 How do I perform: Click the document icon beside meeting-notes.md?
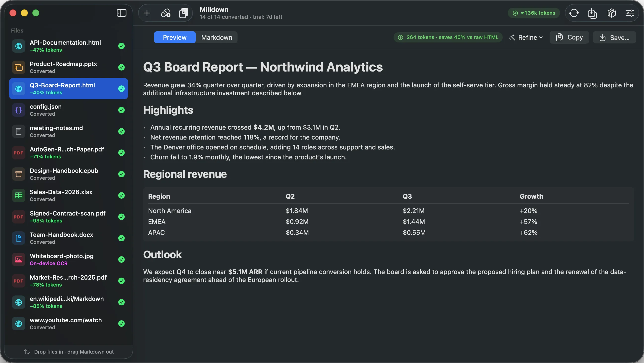coord(18,131)
